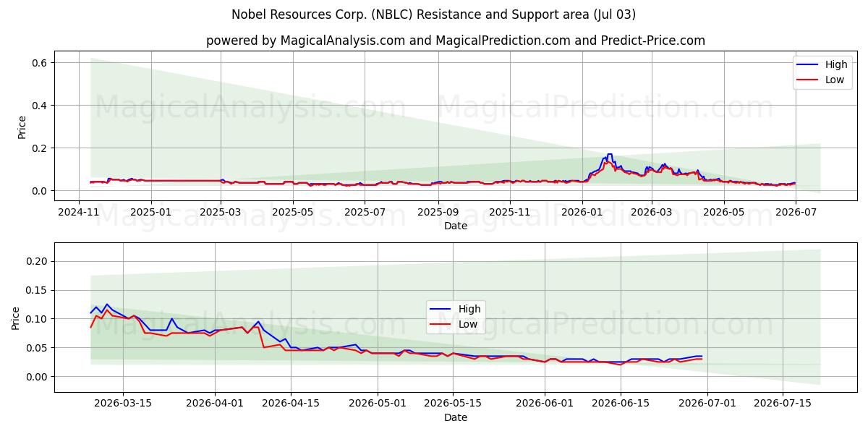
Task: Click the '2026-01' tick label
Action: (x=582, y=212)
